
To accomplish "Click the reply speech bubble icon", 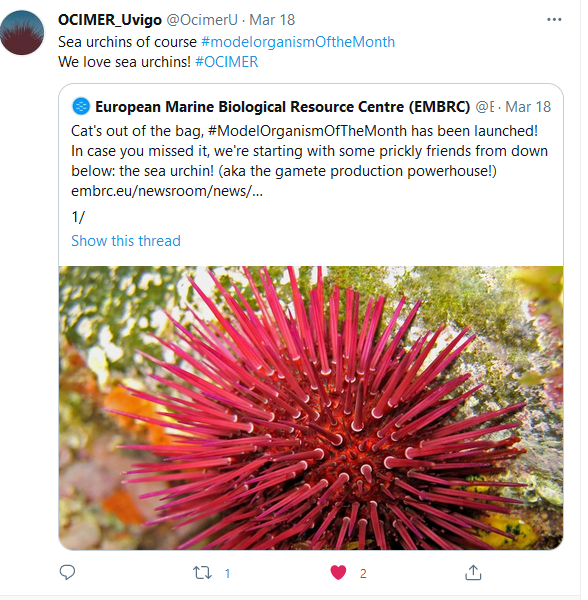I will pos(67,572).
